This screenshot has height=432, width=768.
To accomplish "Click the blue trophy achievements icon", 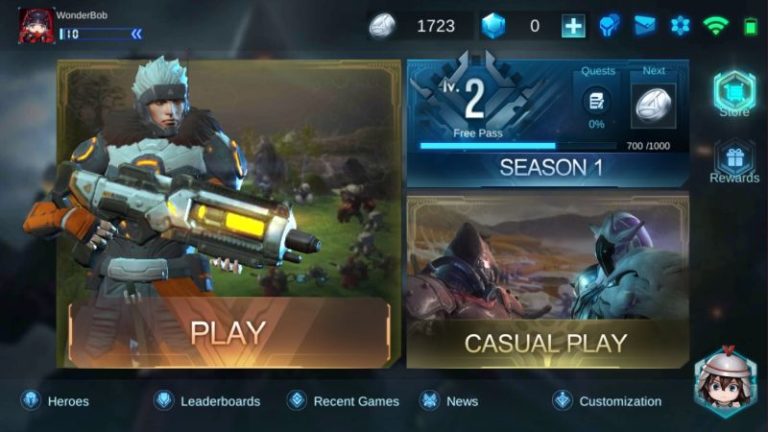I will pos(609,25).
